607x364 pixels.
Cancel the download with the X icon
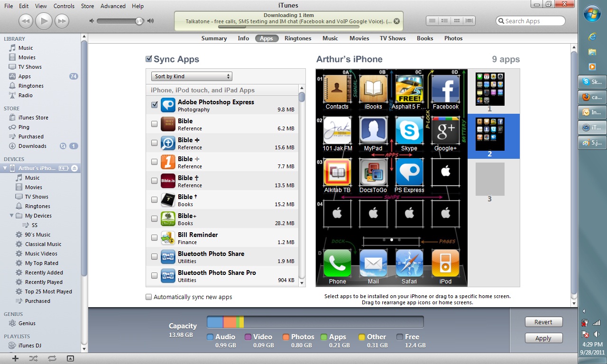pyautogui.click(x=396, y=21)
